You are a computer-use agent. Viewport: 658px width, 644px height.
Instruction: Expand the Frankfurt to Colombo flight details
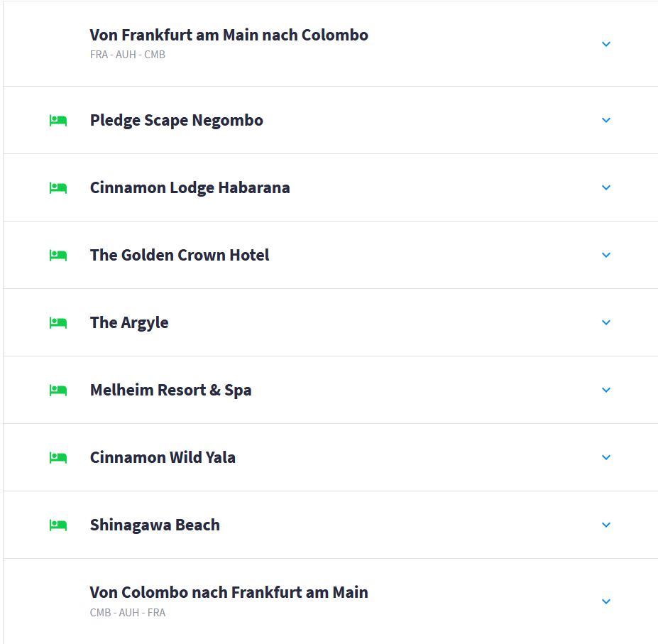pos(606,44)
